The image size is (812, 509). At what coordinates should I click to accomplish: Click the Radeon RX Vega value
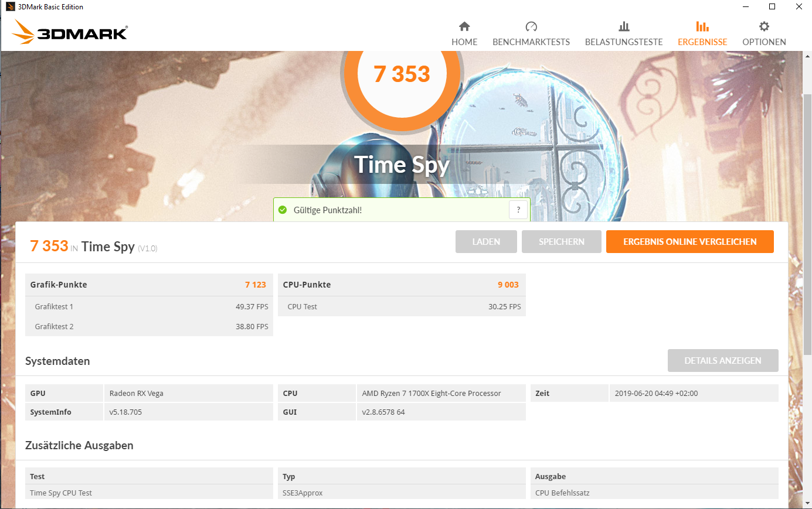click(x=137, y=393)
